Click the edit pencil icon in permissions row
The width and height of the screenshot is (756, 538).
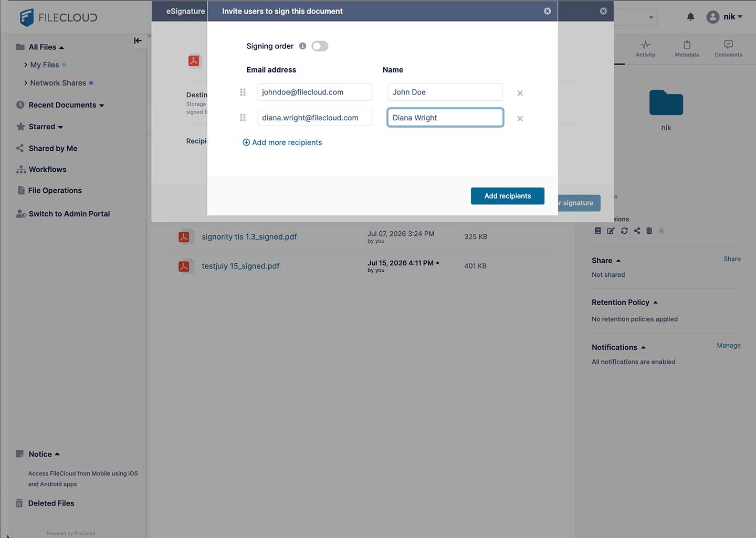611,231
